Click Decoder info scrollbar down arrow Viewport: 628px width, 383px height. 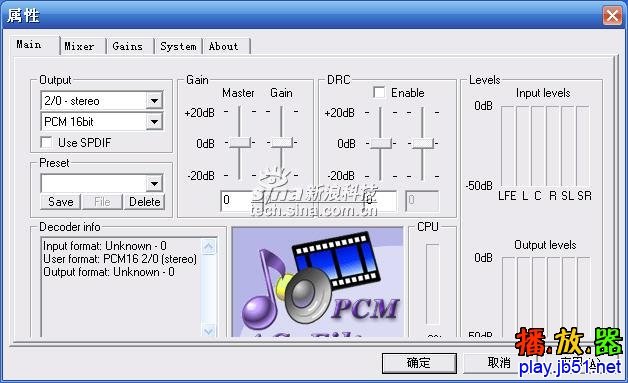tap(209, 331)
